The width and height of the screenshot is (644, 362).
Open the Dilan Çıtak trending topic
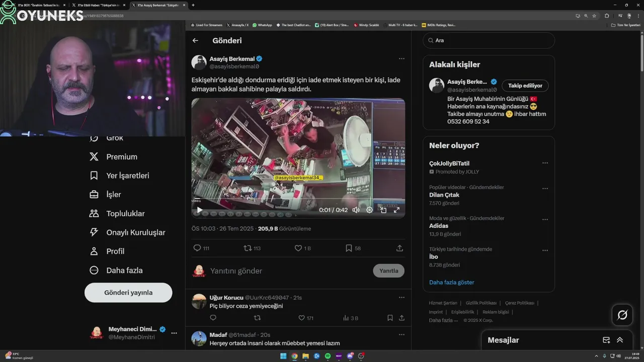tap(444, 195)
